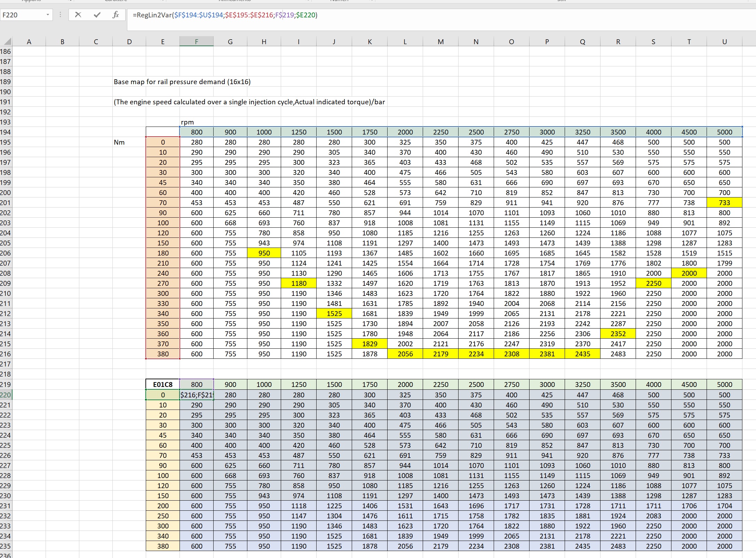Select column U header
This screenshot has width=756, height=558.
point(724,42)
